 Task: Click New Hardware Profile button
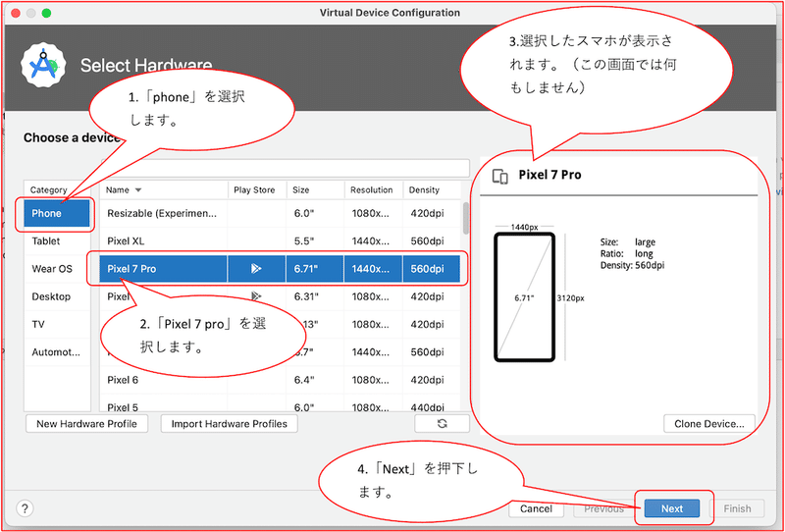[x=86, y=423]
